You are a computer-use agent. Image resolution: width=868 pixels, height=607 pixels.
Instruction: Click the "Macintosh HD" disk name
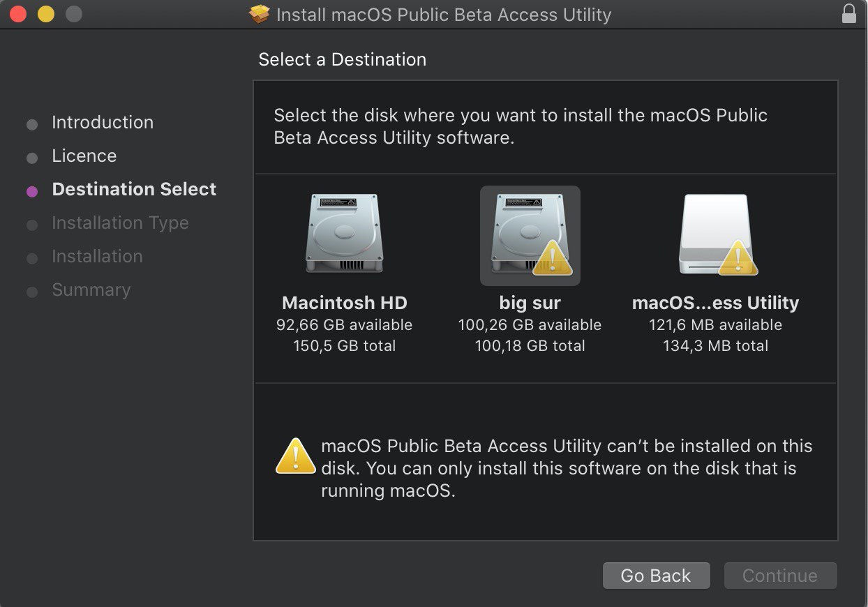[x=345, y=303]
